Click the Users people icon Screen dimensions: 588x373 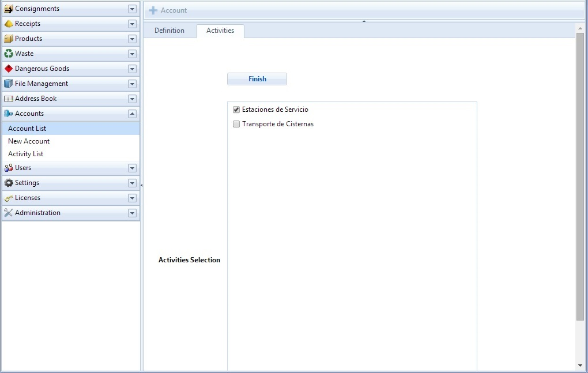[x=8, y=168]
